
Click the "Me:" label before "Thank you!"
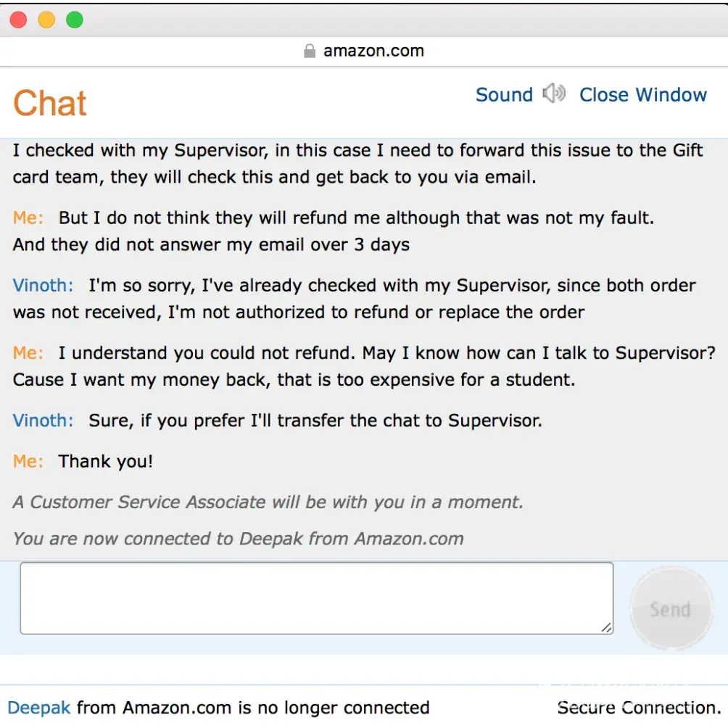pyautogui.click(x=28, y=462)
